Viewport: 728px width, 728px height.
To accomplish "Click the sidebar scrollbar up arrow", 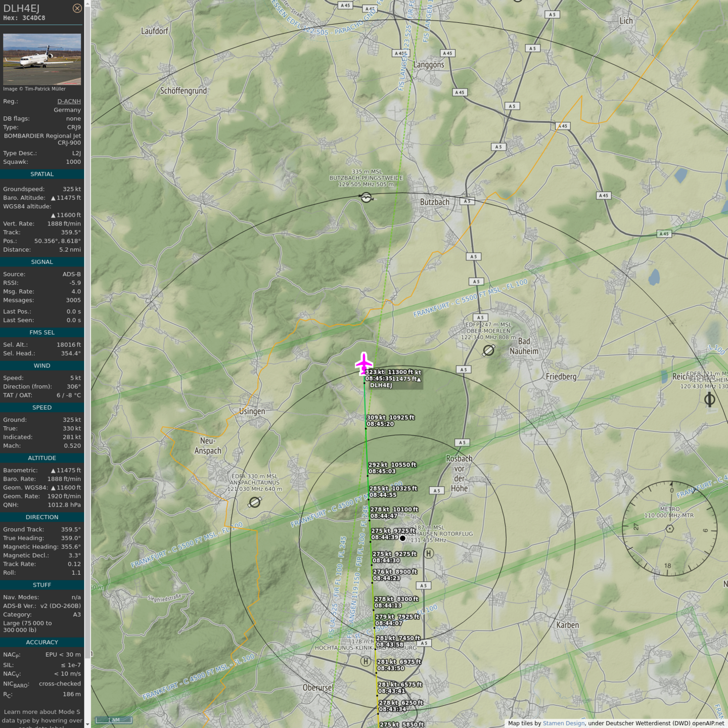I will click(x=87, y=4).
